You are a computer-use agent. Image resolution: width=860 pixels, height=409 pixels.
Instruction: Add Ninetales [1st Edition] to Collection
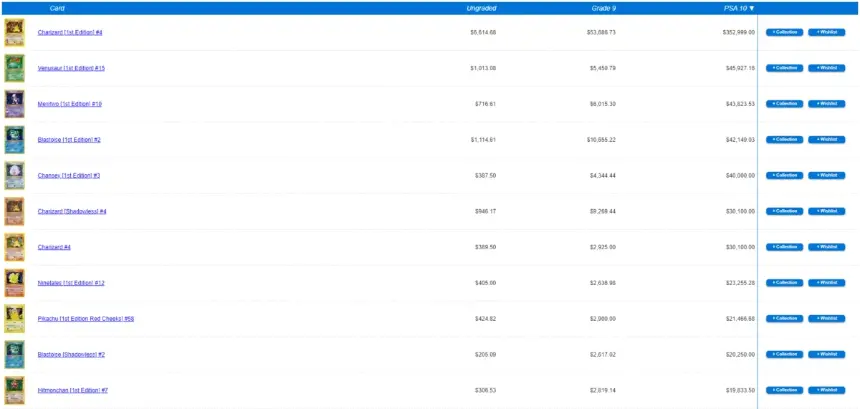tap(784, 283)
